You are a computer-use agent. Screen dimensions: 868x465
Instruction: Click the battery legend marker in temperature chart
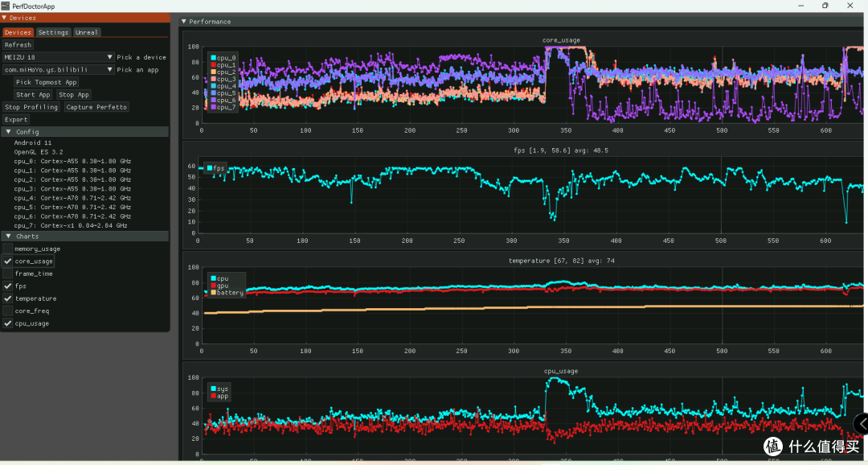[214, 293]
